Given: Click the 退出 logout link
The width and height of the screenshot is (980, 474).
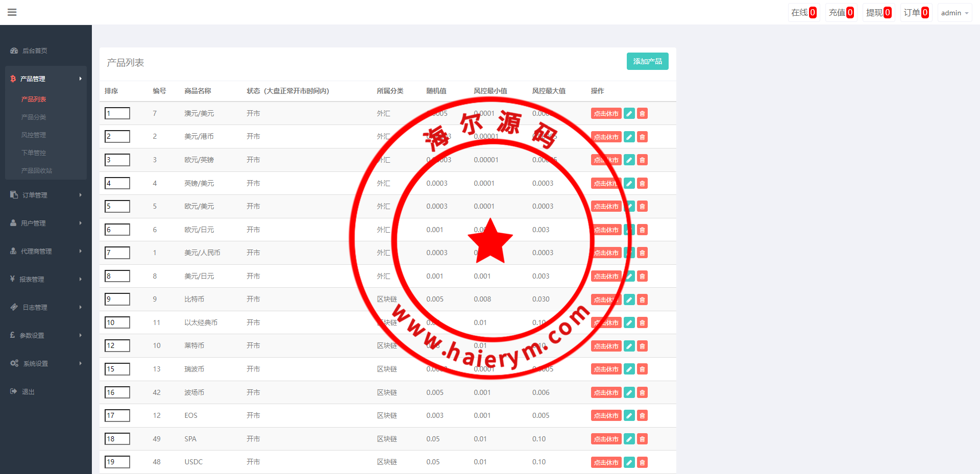Looking at the screenshot, I should pos(28,391).
